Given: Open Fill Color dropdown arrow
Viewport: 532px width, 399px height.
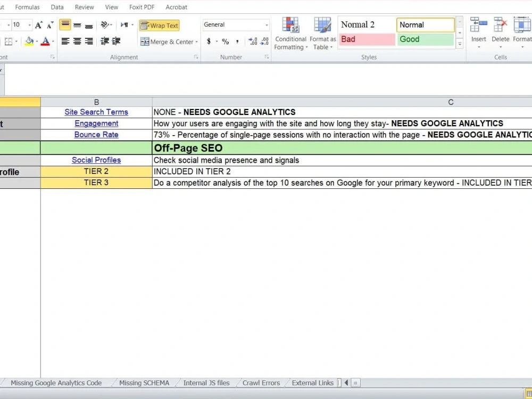Looking at the screenshot, I should coord(37,42).
